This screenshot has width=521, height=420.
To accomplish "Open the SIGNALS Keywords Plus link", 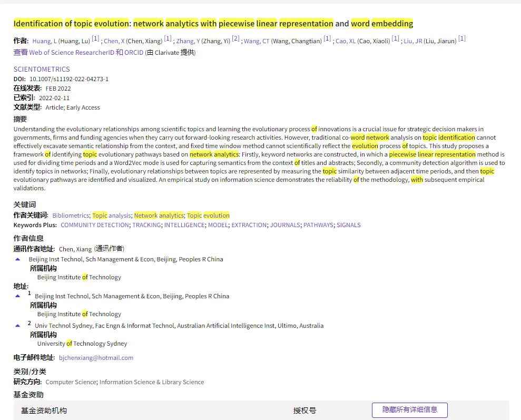I will point(349,225).
